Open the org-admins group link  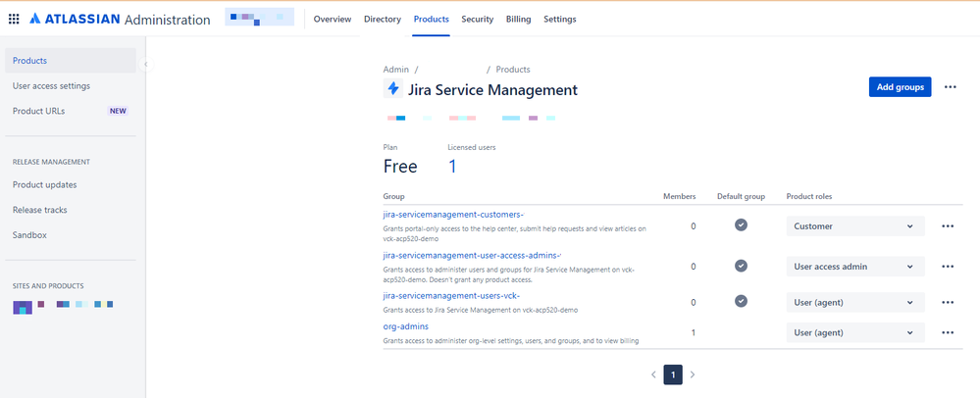pyautogui.click(x=405, y=326)
